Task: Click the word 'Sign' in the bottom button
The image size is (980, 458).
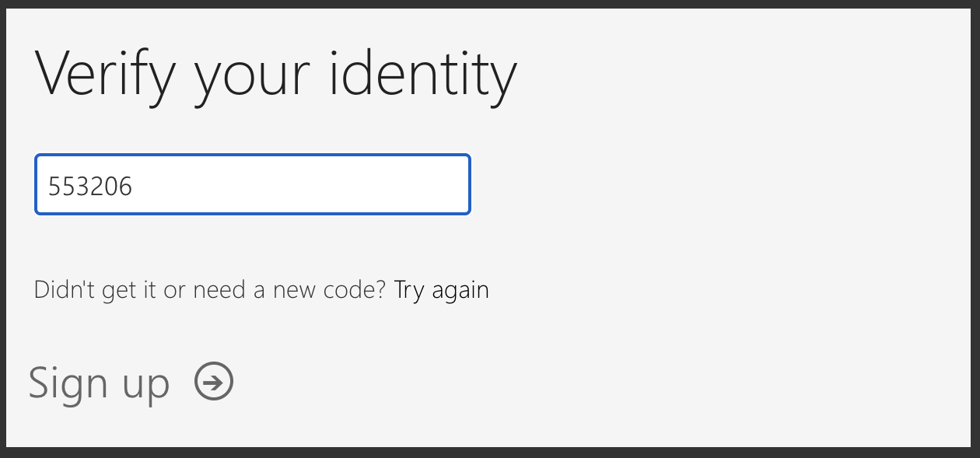Action: pyautogui.click(x=67, y=383)
